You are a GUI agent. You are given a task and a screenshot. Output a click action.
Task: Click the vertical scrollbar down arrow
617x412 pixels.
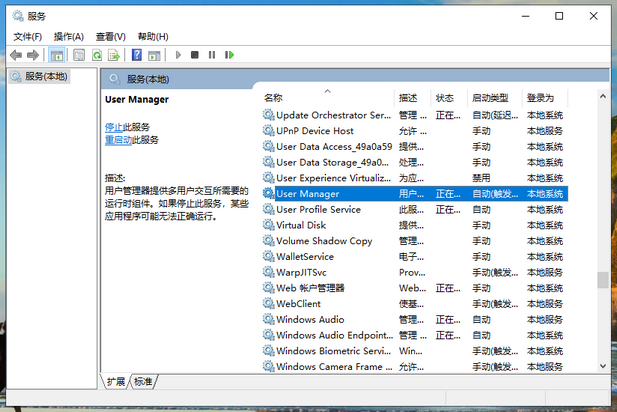(x=601, y=367)
